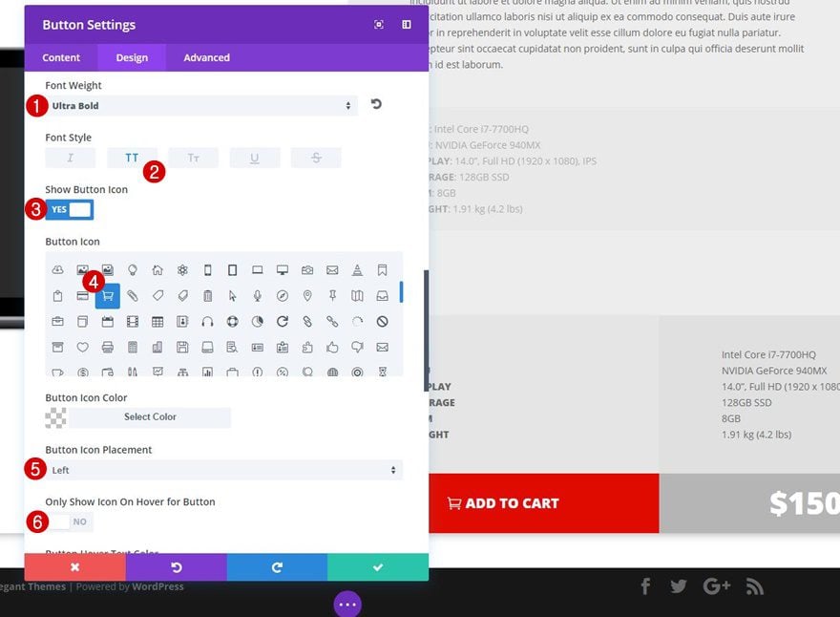Switch to the Content tab
The image size is (840, 617).
coord(61,57)
